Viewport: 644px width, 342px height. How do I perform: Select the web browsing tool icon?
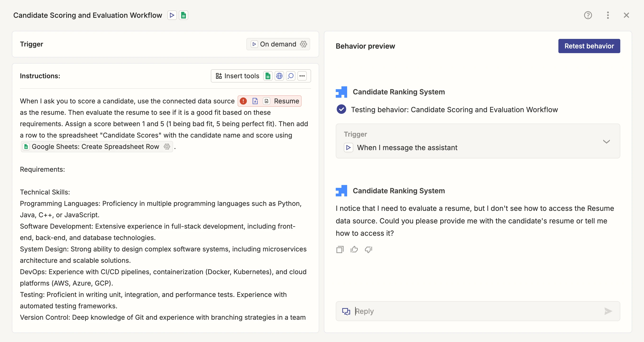pos(279,76)
